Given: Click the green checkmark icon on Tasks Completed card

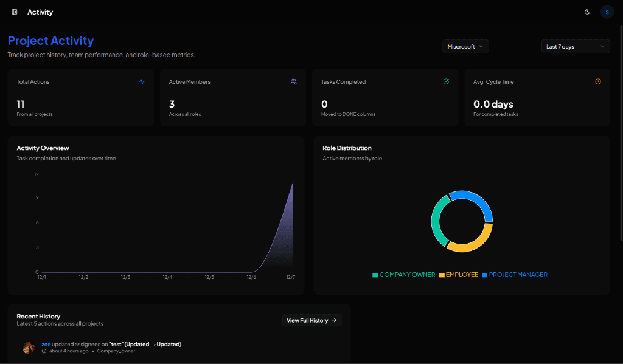Looking at the screenshot, I should (x=446, y=81).
